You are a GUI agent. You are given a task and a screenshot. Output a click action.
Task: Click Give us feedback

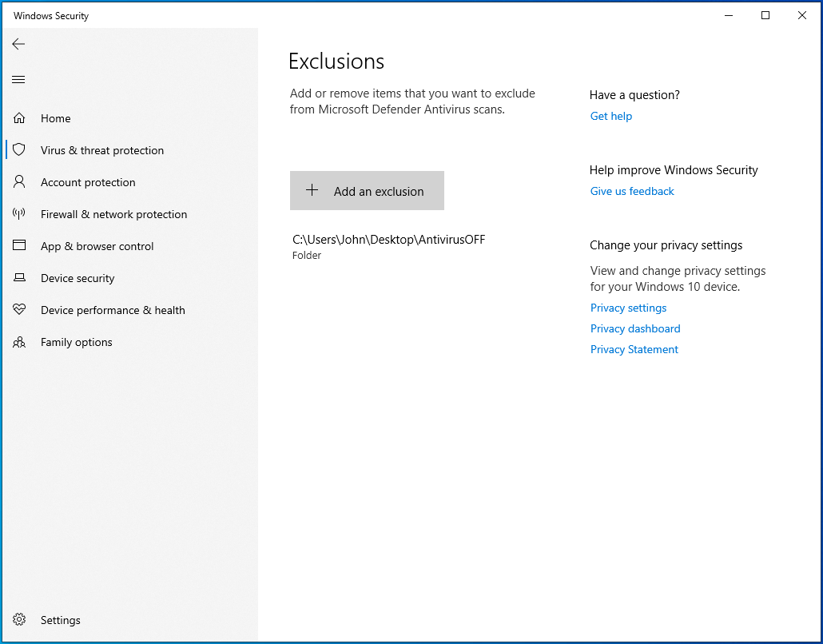coord(631,191)
